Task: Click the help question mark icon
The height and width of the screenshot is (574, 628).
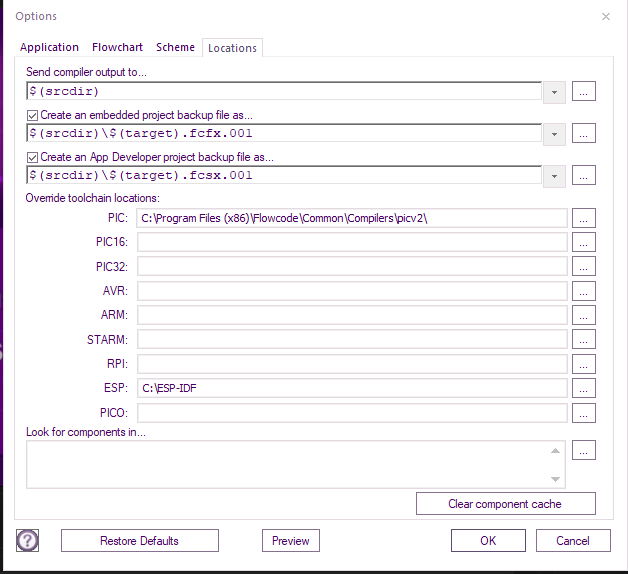Action: [x=28, y=540]
